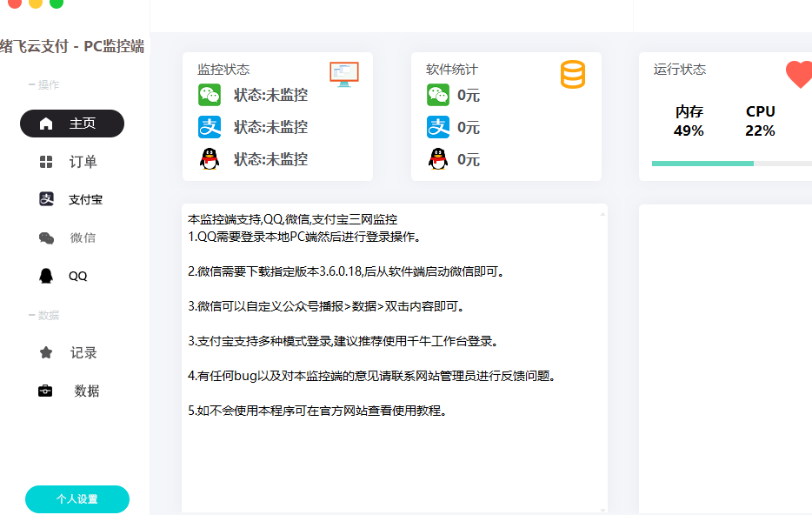Click the Alipay icon in software statistics card
This screenshot has width=812, height=515.
438,127
